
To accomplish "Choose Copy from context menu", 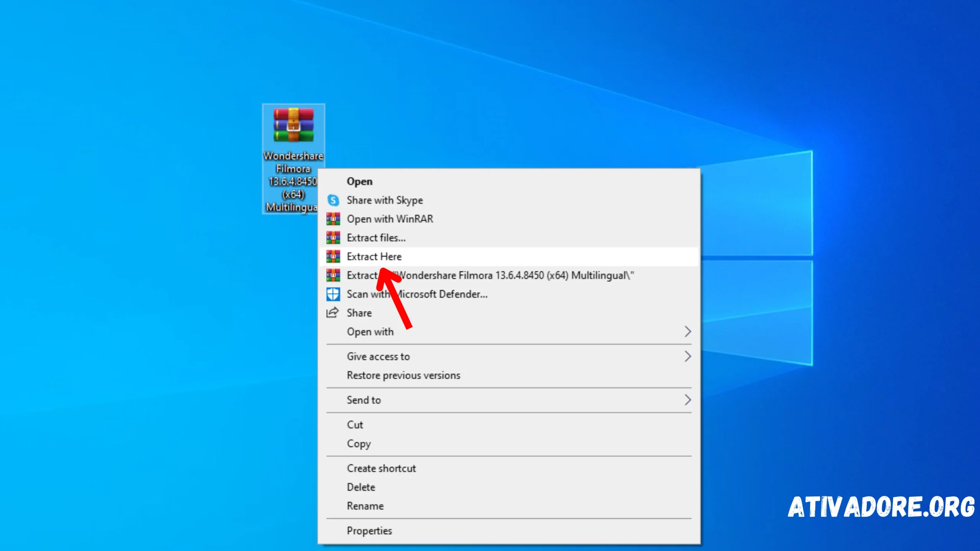I will (509, 443).
